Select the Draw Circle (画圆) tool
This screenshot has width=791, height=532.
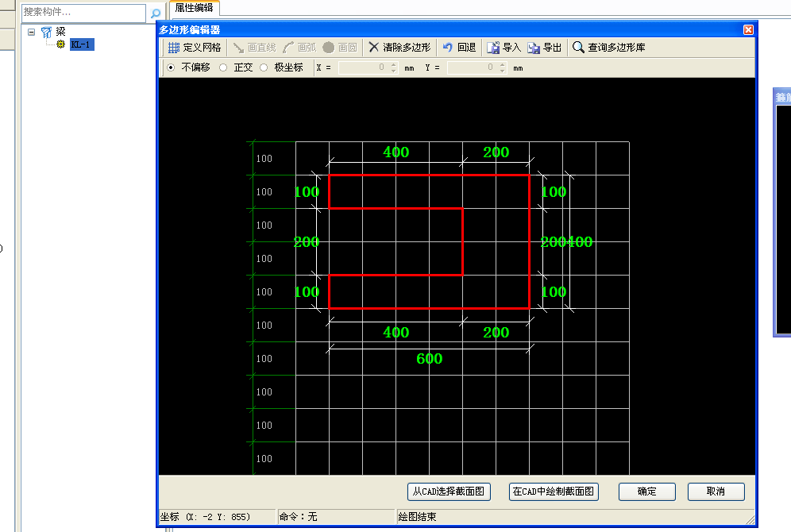339,48
